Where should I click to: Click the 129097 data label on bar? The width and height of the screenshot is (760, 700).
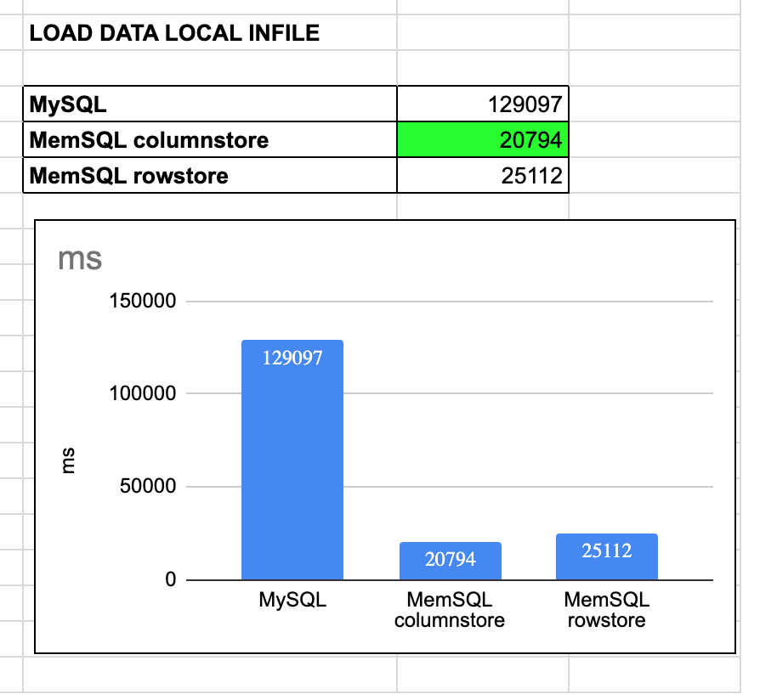(292, 358)
